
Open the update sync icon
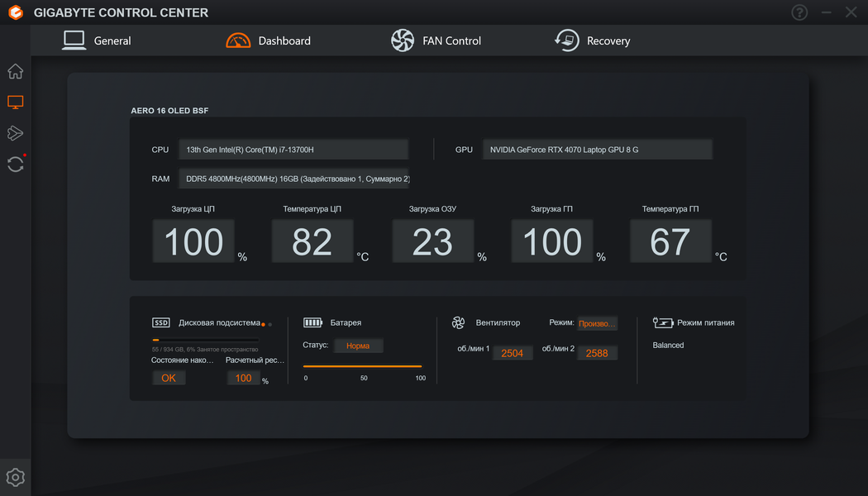pyautogui.click(x=16, y=164)
